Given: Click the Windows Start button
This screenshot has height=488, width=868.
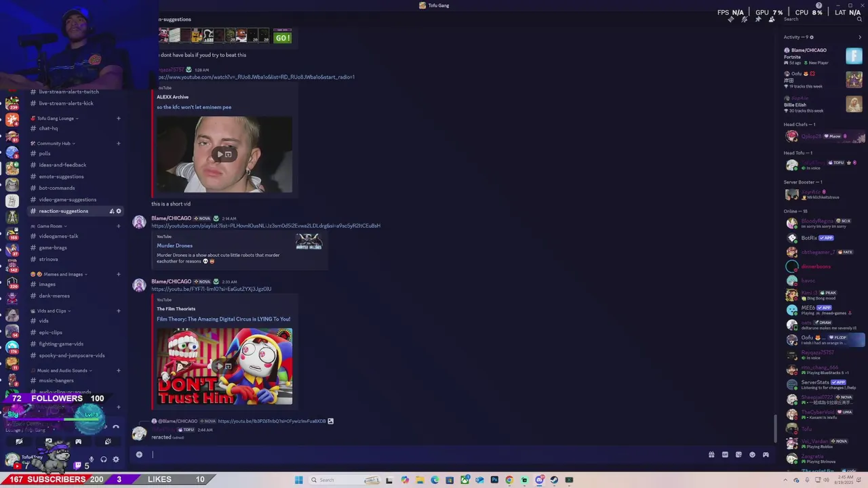Looking at the screenshot, I should pyautogui.click(x=298, y=480).
